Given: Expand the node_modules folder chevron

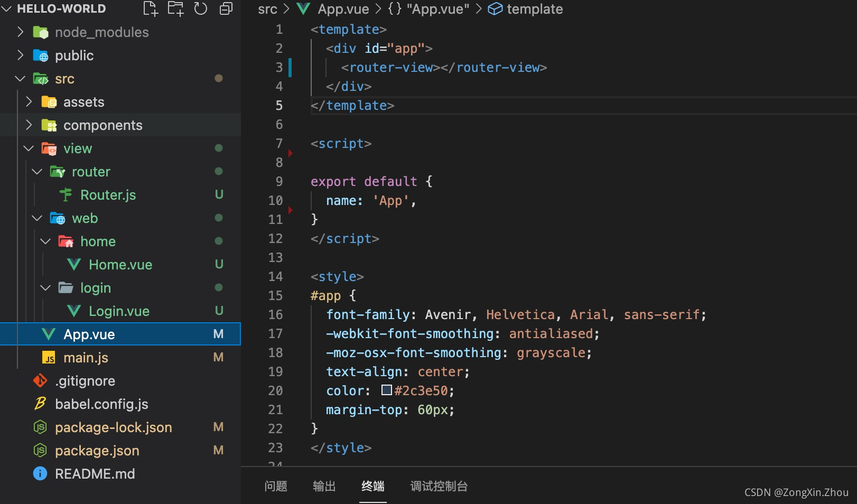Looking at the screenshot, I should (x=20, y=32).
